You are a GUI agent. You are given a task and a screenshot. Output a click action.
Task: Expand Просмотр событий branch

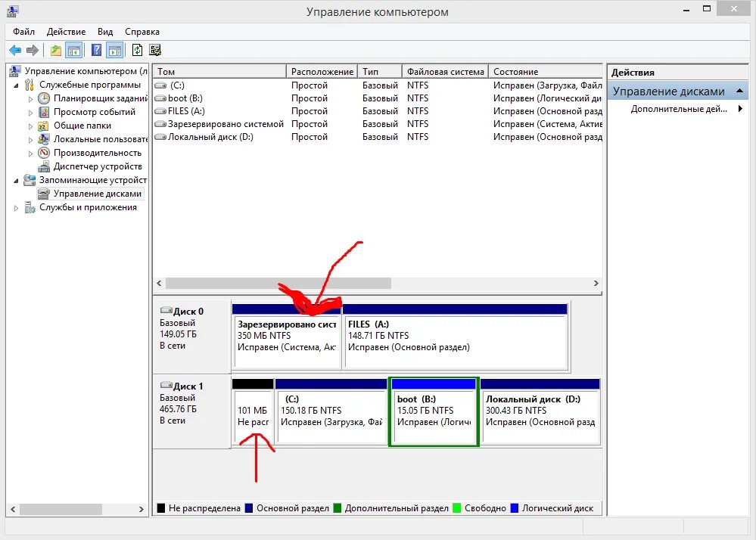(30, 112)
